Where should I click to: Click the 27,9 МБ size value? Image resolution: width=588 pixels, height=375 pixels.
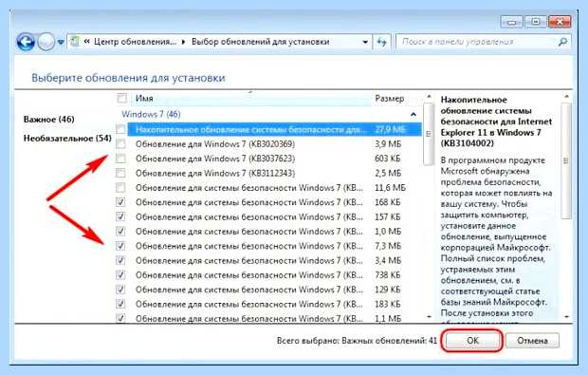390,129
